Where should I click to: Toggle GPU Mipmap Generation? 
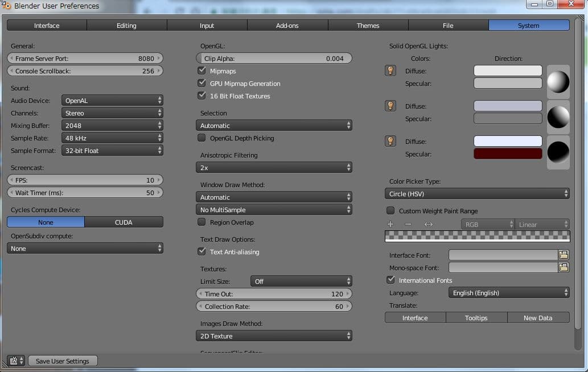[x=202, y=83]
